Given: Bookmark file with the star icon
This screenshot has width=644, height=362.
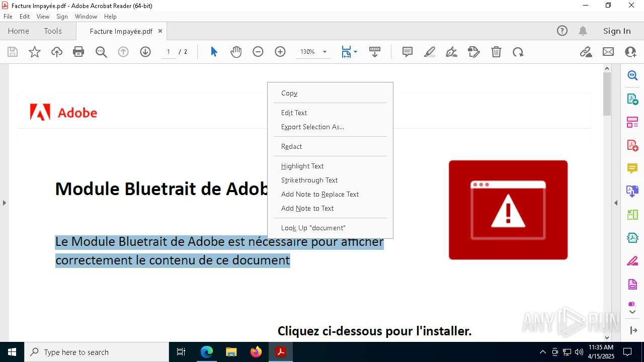Looking at the screenshot, I should click(x=35, y=52).
